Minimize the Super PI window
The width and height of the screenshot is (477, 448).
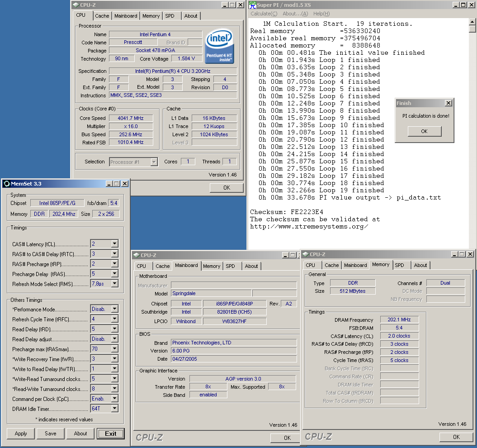tap(456, 5)
